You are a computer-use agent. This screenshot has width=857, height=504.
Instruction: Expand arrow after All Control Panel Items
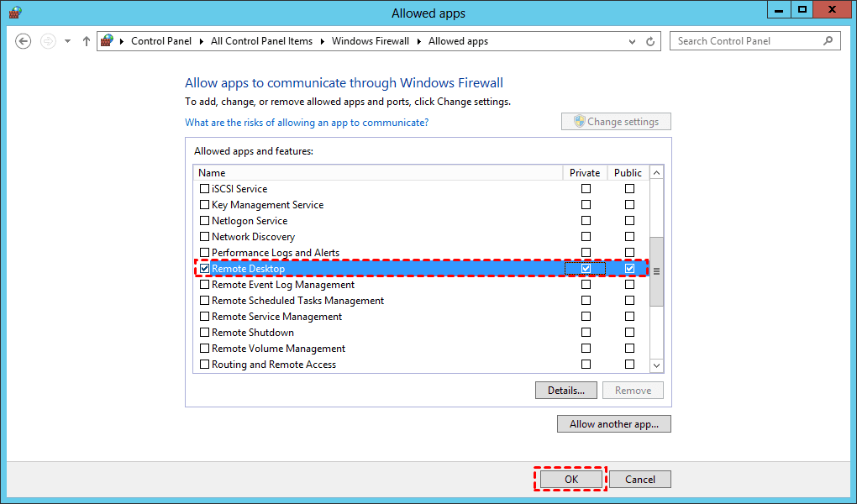(322, 41)
